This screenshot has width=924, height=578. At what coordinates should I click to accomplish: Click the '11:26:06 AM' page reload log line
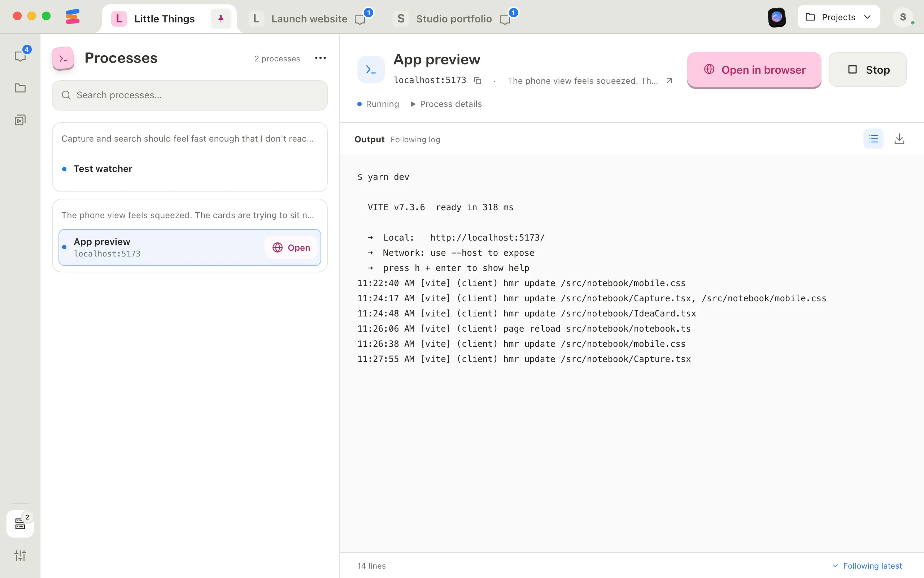pos(524,329)
